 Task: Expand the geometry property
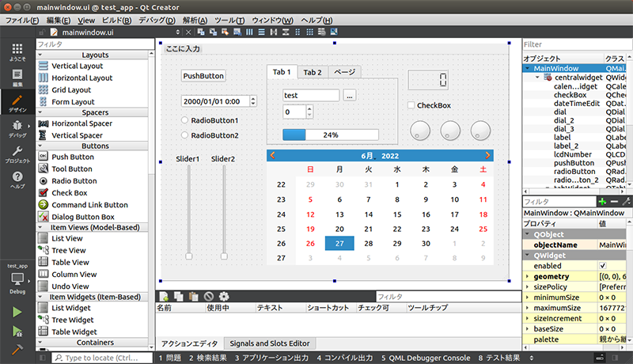527,276
